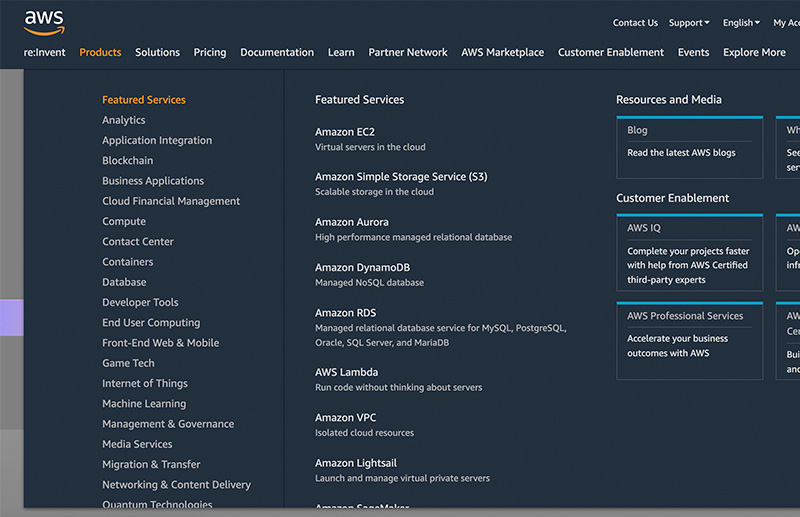This screenshot has height=517, width=800.
Task: Open the AWS Lambda link
Action: pos(346,372)
